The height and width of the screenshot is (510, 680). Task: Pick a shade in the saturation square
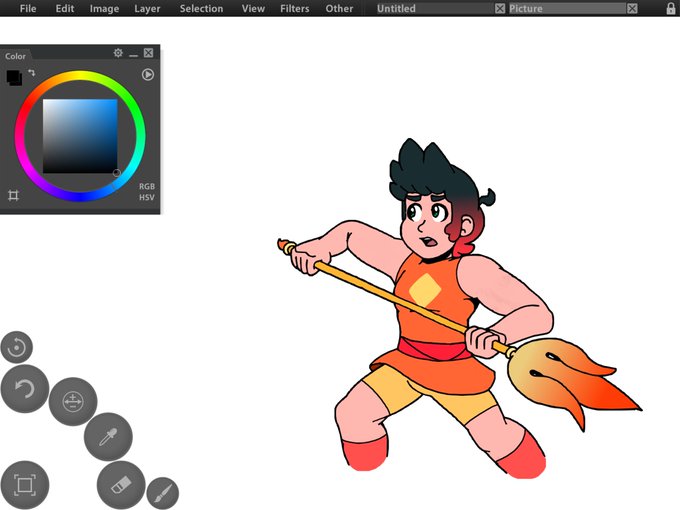coord(80,136)
